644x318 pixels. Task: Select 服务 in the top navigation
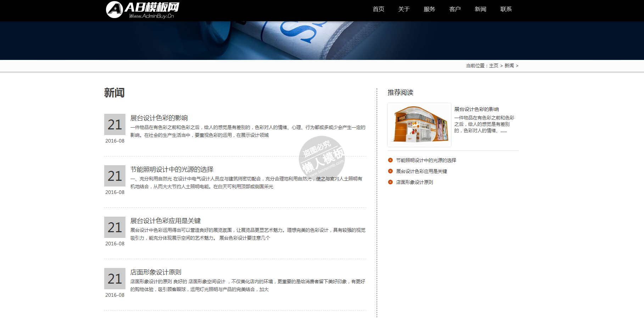point(429,9)
